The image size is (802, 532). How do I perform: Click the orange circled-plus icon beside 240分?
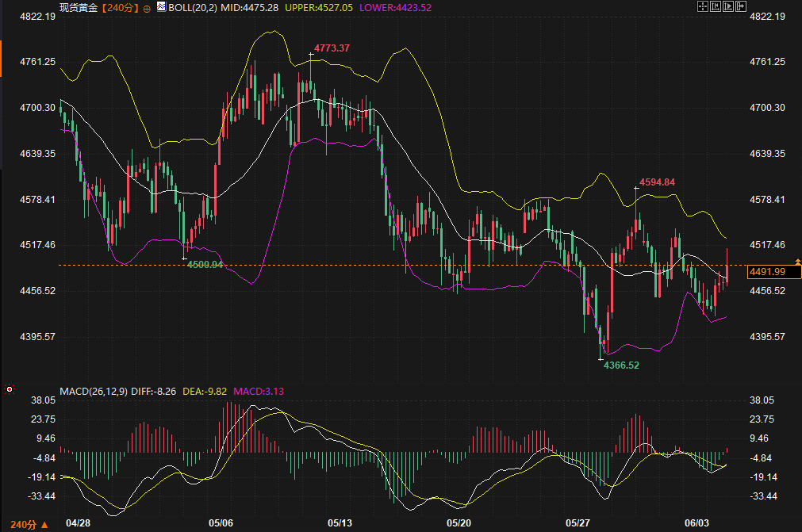tap(147, 8)
